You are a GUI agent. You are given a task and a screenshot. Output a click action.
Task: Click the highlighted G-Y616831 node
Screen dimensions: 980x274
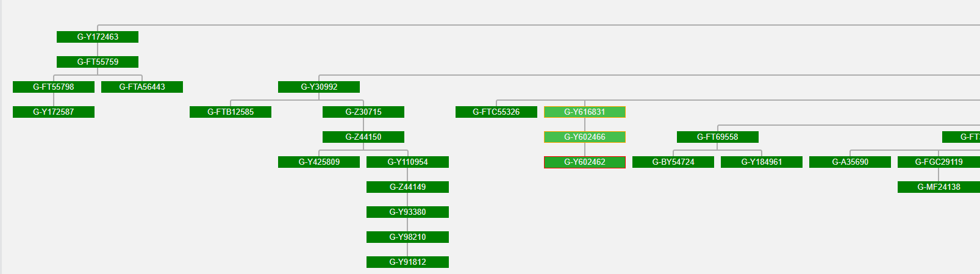[585, 112]
